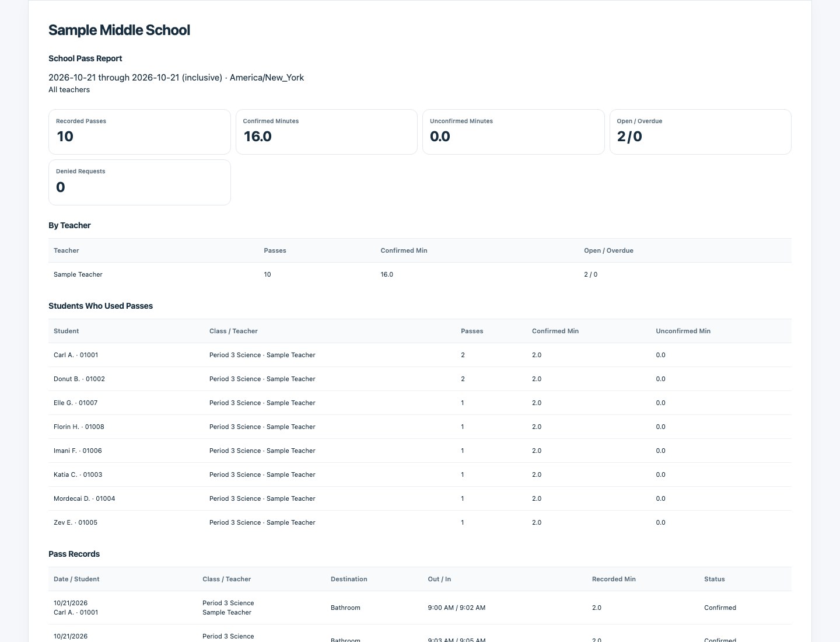
Task: Click Confirmed status in first pass record
Action: coord(720,608)
